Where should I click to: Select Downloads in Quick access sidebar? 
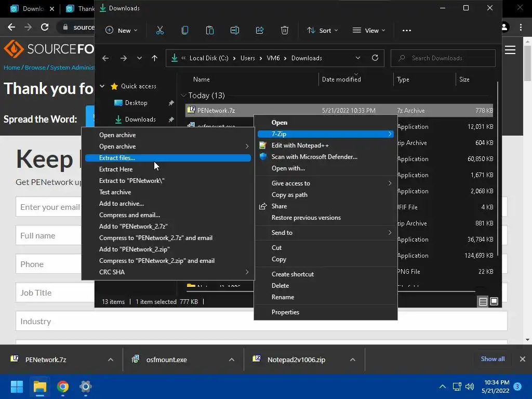140,119
